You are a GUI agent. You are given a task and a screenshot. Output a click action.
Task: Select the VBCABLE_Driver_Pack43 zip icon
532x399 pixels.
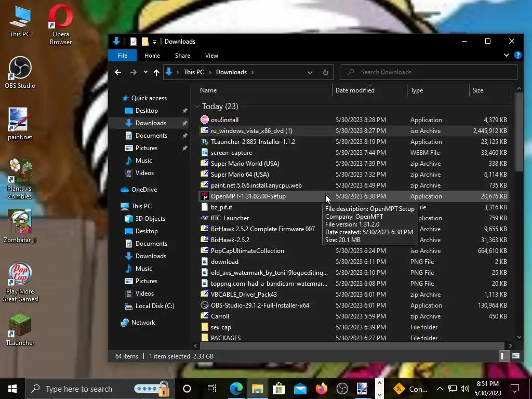click(205, 294)
